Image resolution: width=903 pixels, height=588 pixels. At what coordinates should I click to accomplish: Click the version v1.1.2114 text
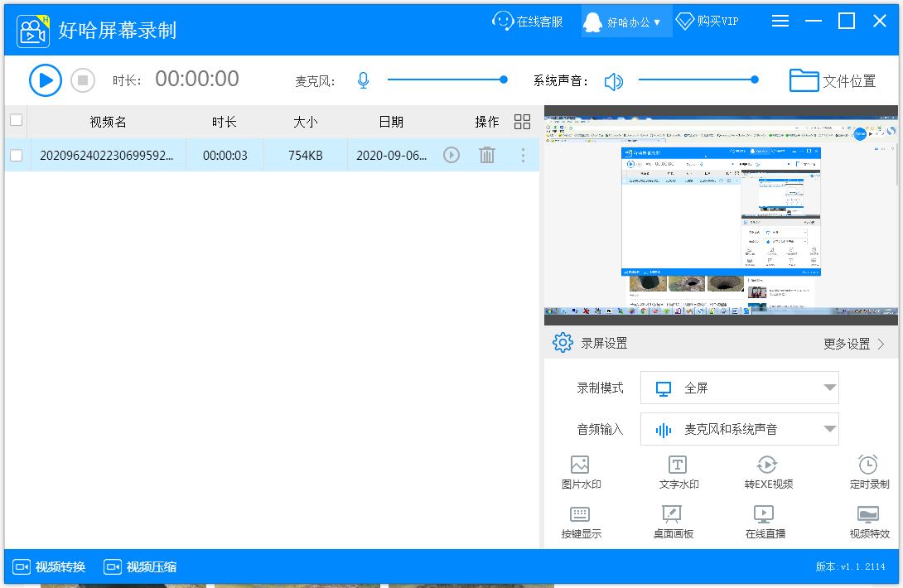[x=850, y=566]
